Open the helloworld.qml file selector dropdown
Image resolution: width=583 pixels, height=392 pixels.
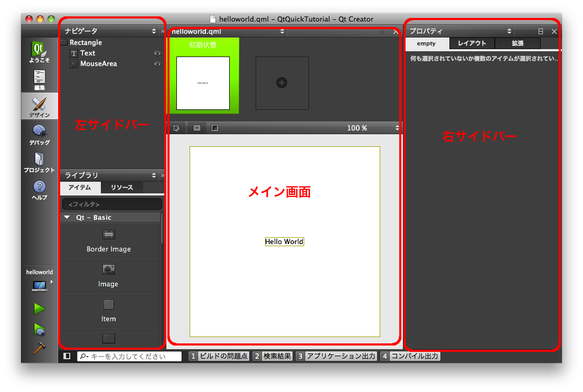[283, 32]
